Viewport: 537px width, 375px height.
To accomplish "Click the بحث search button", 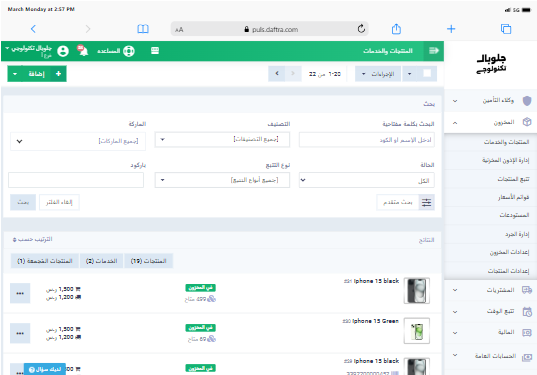I will [23, 202].
